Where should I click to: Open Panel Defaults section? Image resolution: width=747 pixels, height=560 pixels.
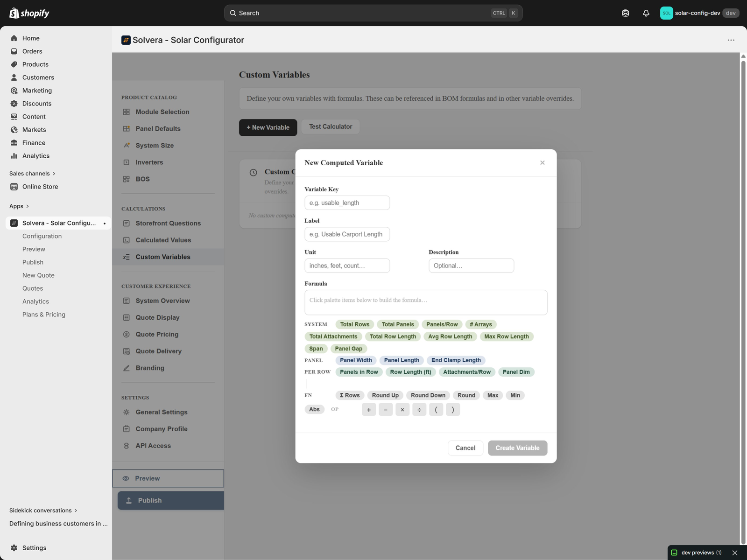click(168, 129)
